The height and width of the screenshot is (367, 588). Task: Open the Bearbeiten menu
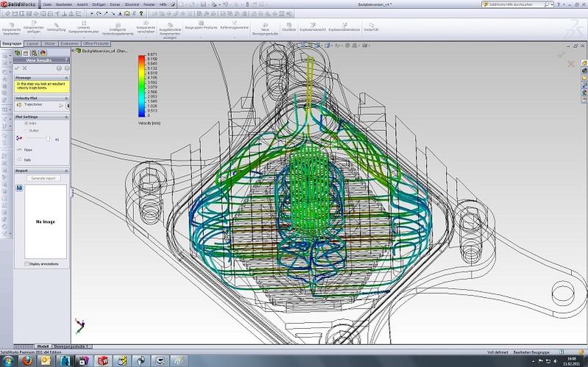(x=64, y=4)
